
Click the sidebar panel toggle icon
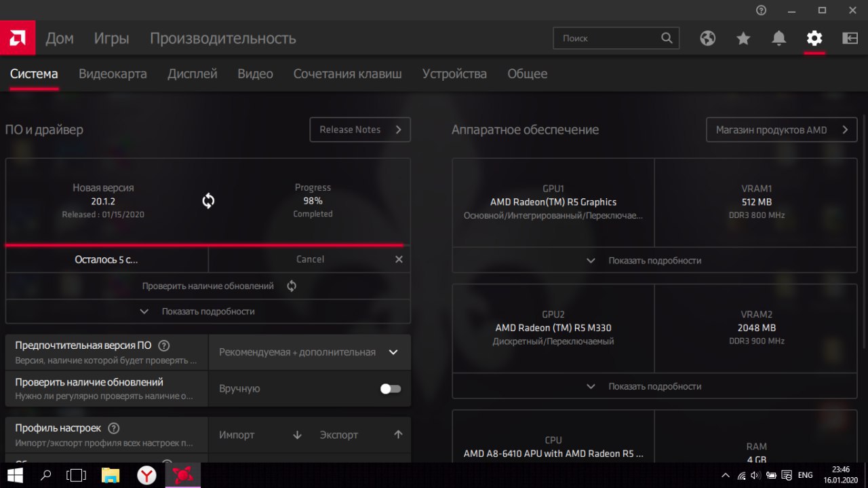click(850, 38)
